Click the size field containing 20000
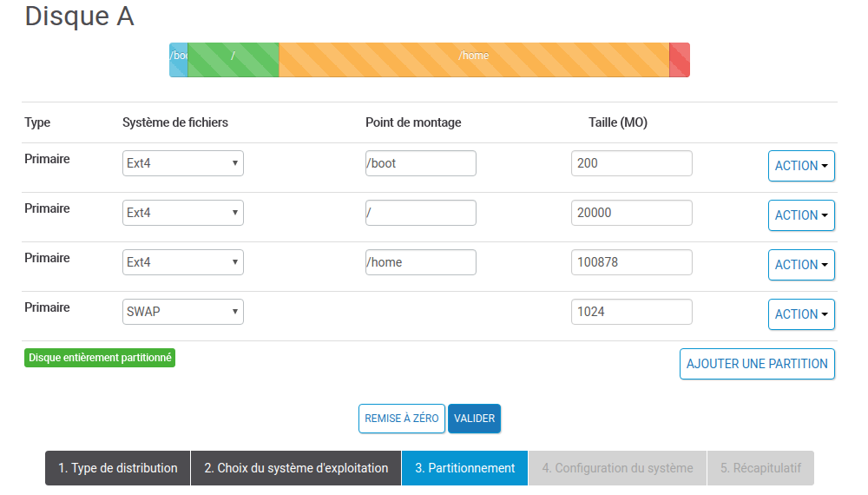This screenshot has width=868, height=495. tap(631, 213)
